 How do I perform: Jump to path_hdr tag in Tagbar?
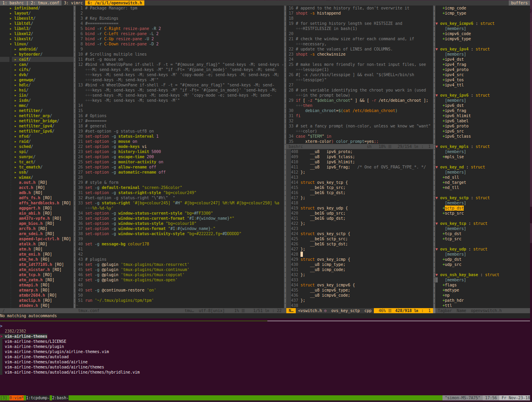(454, 300)
